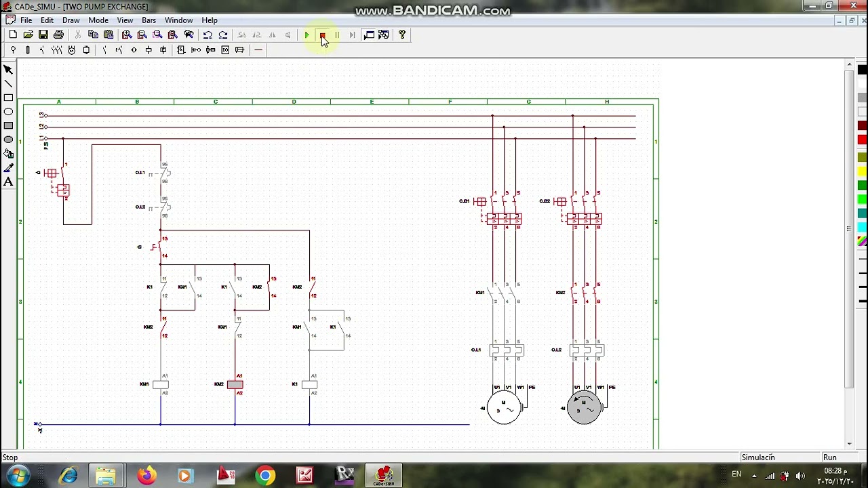The height and width of the screenshot is (488, 868).
Task: Toggle the C.B2 circuit breaker switch
Action: click(x=560, y=201)
